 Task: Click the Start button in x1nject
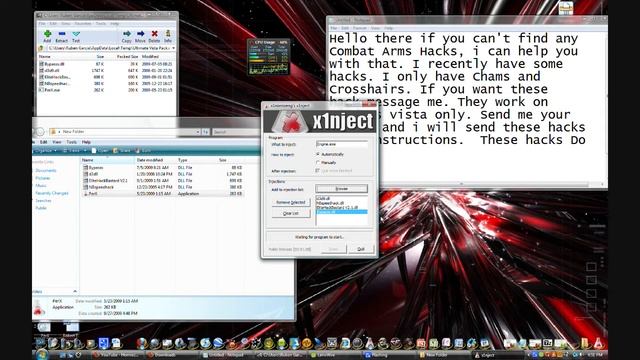point(333,249)
